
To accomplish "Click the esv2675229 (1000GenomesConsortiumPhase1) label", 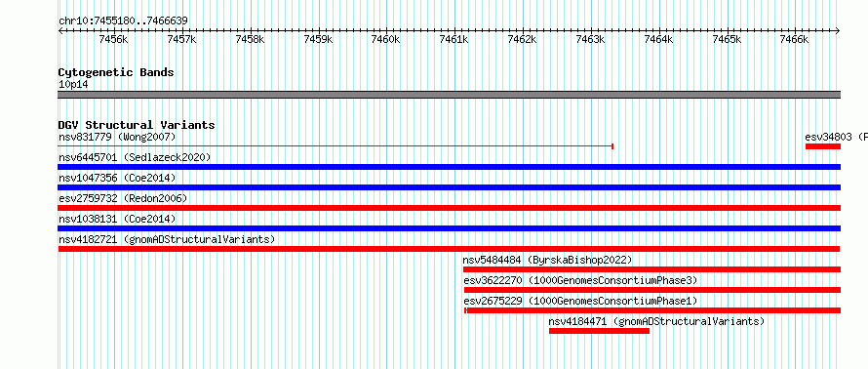I will (x=580, y=301).
